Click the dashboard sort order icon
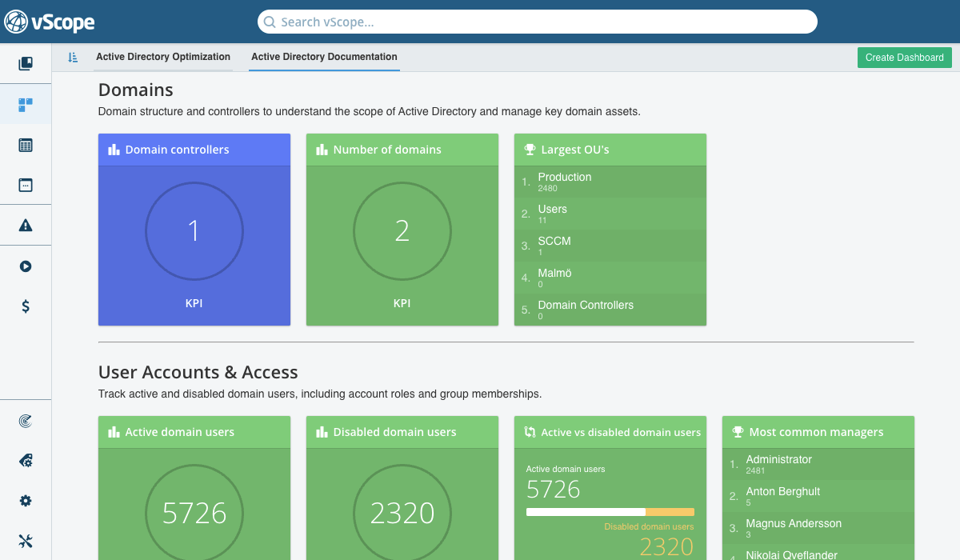Viewport: 960px width, 560px height. pyautogui.click(x=73, y=57)
